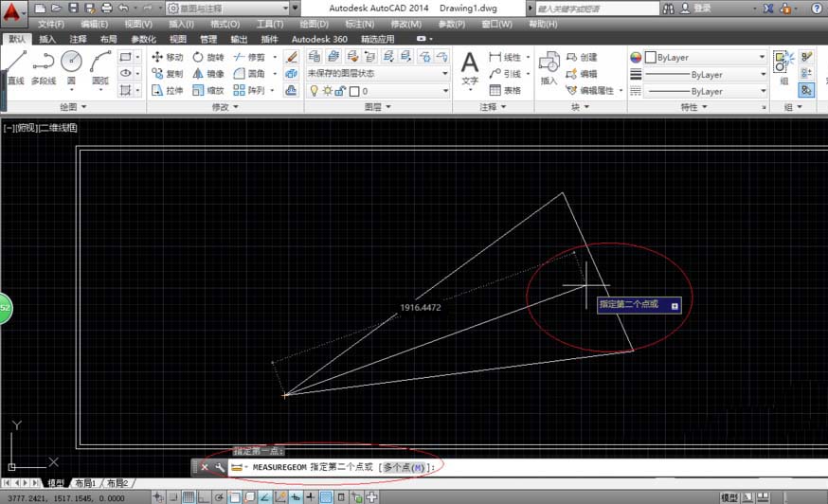828x504 pixels.
Task: Toggle the 模型 model space status button
Action: point(729,497)
